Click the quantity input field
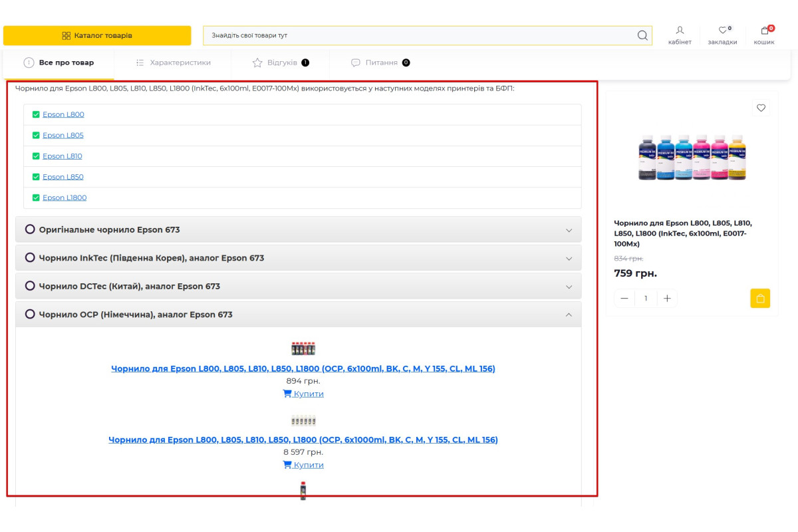798x532 pixels. pyautogui.click(x=645, y=299)
